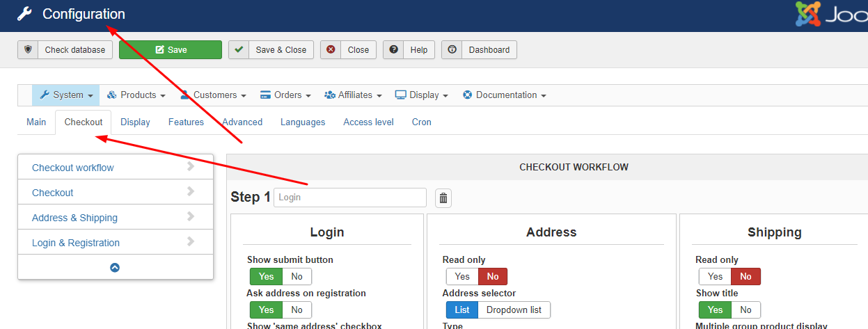Go to Dashboard button label
Viewport: 868px width, 329px height.
tap(489, 50)
